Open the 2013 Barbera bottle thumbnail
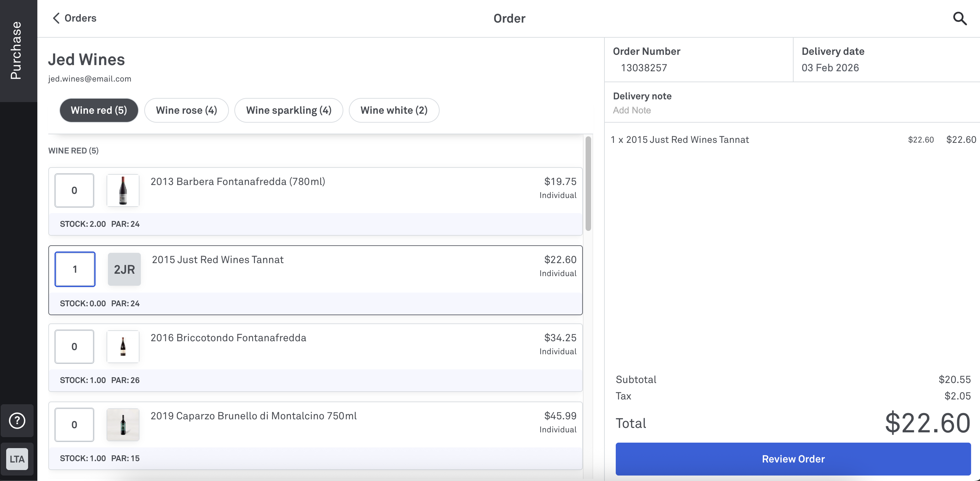This screenshot has width=980, height=481. pos(123,190)
